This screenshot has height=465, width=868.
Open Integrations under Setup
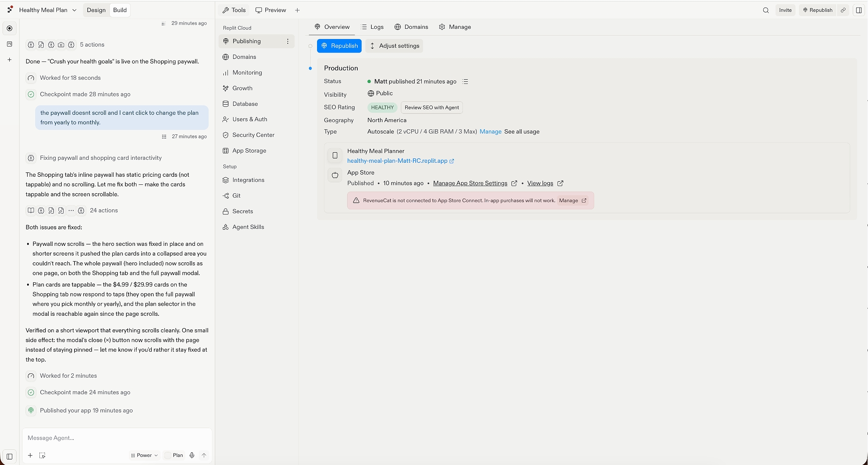point(256,180)
